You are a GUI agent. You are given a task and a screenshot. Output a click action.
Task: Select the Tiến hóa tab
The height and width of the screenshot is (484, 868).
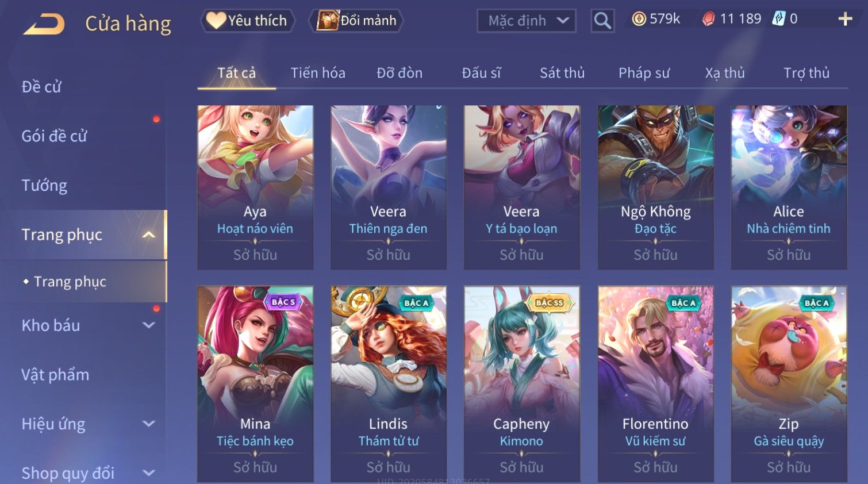tap(317, 73)
